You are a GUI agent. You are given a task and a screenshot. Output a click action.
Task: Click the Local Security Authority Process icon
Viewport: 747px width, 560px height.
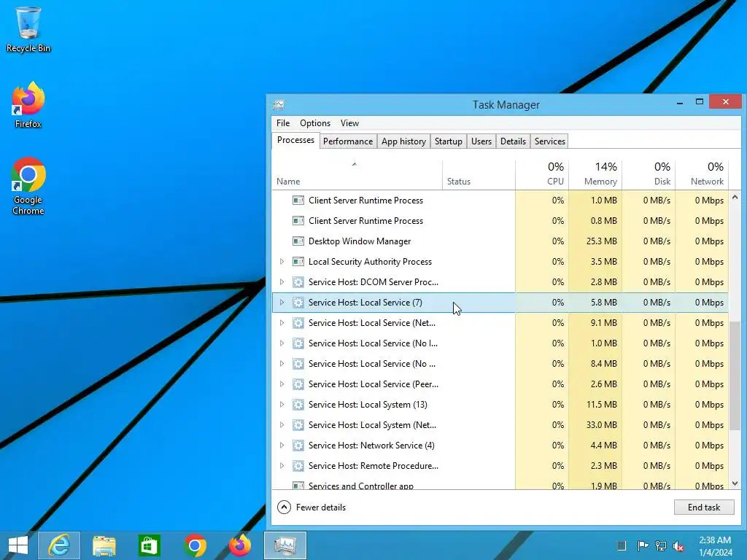tap(298, 262)
